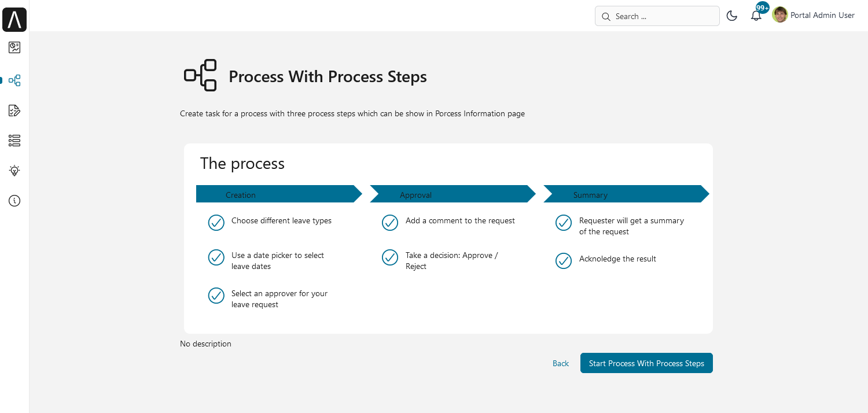Click checkmark beside Acknoledge the result
This screenshot has width=868, height=413.
(564, 261)
